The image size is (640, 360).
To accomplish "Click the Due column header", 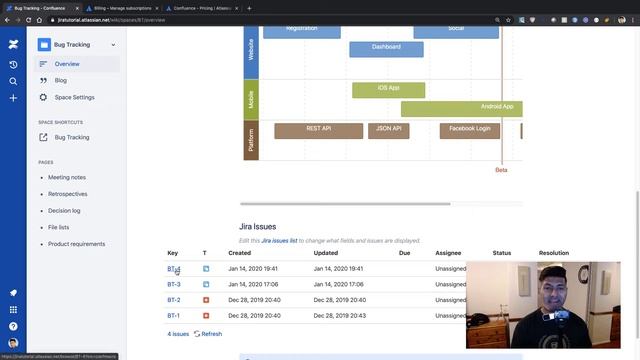I will (x=404, y=253).
